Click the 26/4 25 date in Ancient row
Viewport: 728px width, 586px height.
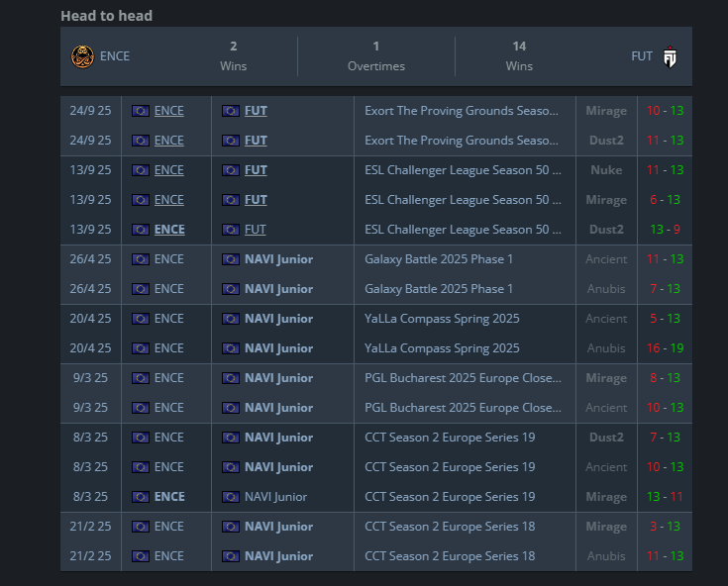90,259
